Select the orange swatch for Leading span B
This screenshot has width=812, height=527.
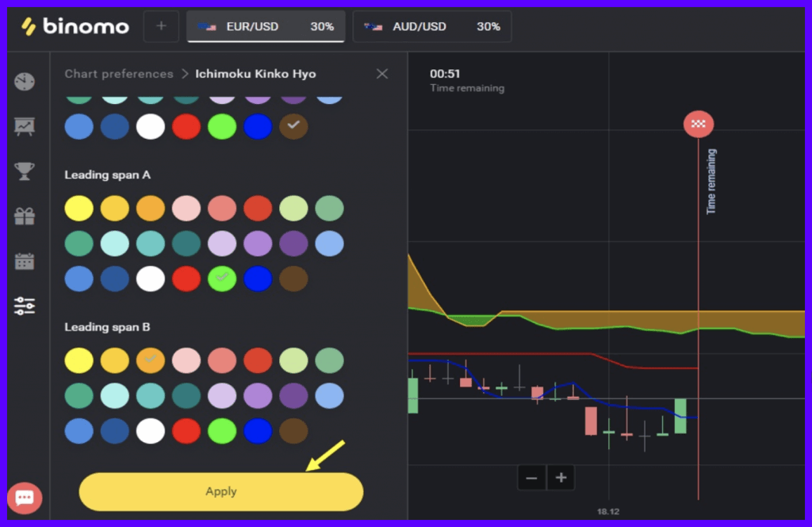[x=151, y=360]
